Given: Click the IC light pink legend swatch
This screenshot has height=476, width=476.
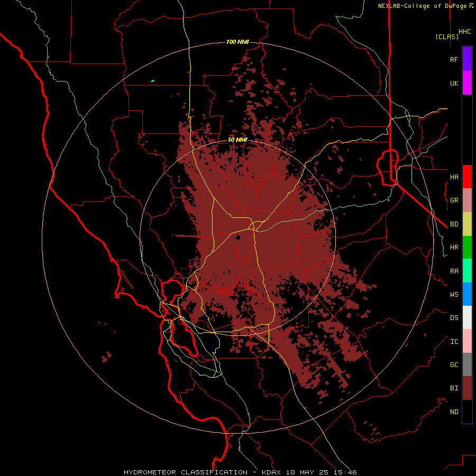Looking at the screenshot, I should [467, 341].
